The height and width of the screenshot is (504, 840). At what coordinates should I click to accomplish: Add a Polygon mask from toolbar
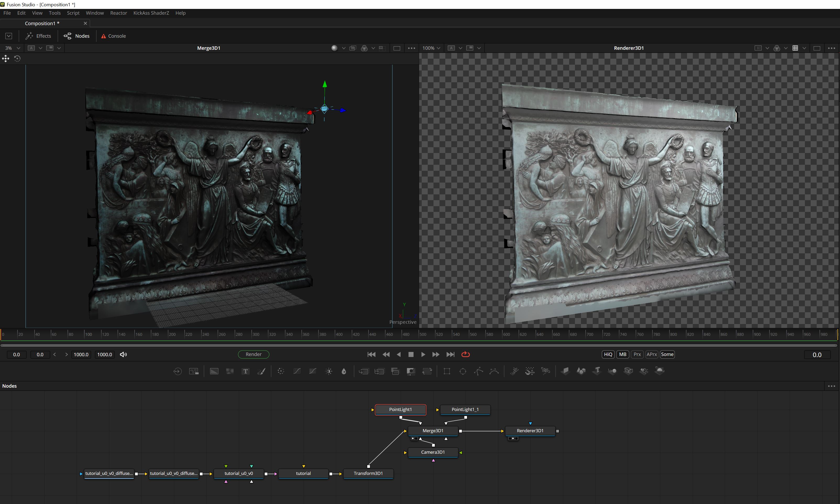pos(478,371)
